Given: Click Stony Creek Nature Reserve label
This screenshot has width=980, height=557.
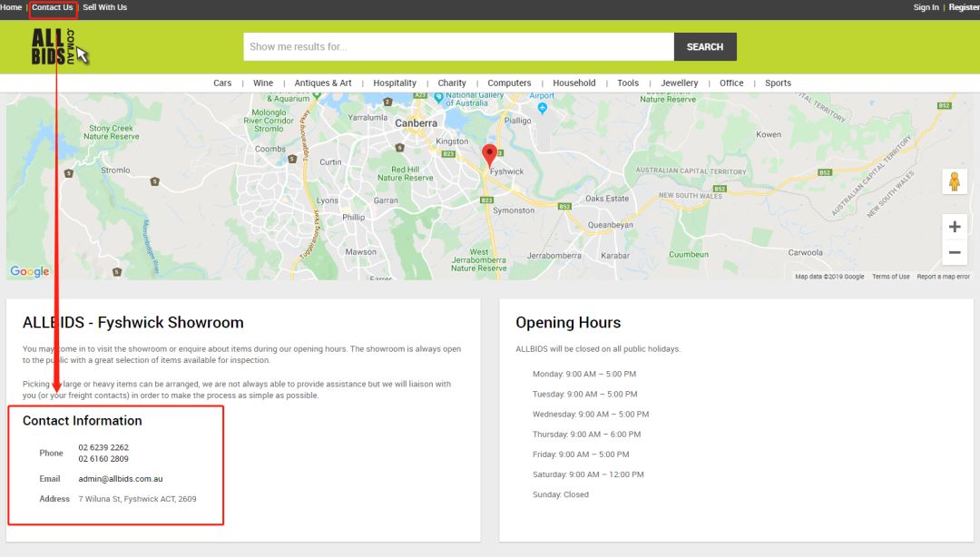Looking at the screenshot, I should point(112,132).
